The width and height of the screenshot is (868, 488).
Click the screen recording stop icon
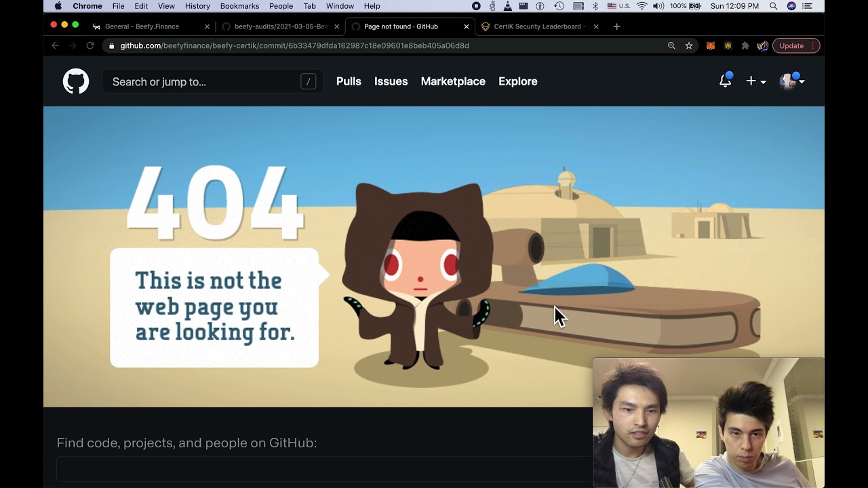click(476, 6)
